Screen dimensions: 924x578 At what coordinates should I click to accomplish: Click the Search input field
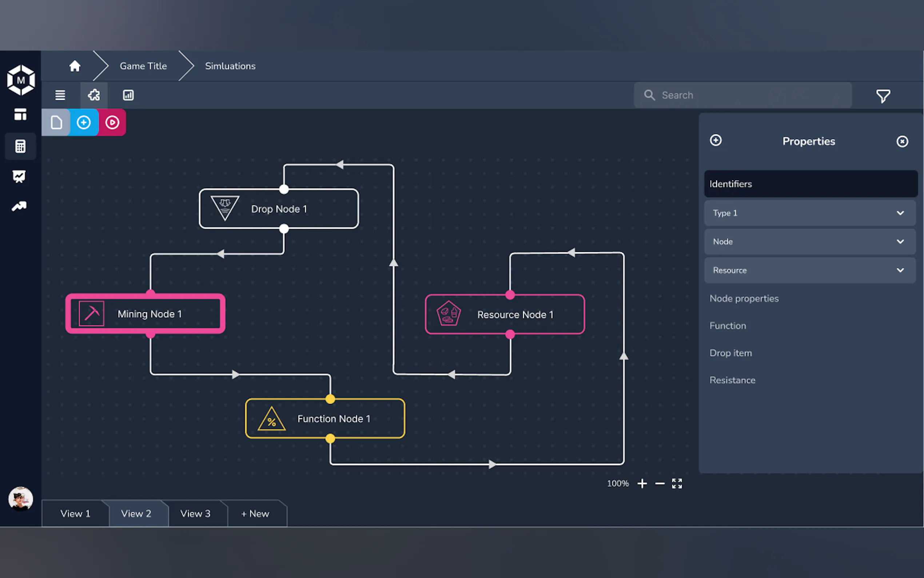point(749,95)
